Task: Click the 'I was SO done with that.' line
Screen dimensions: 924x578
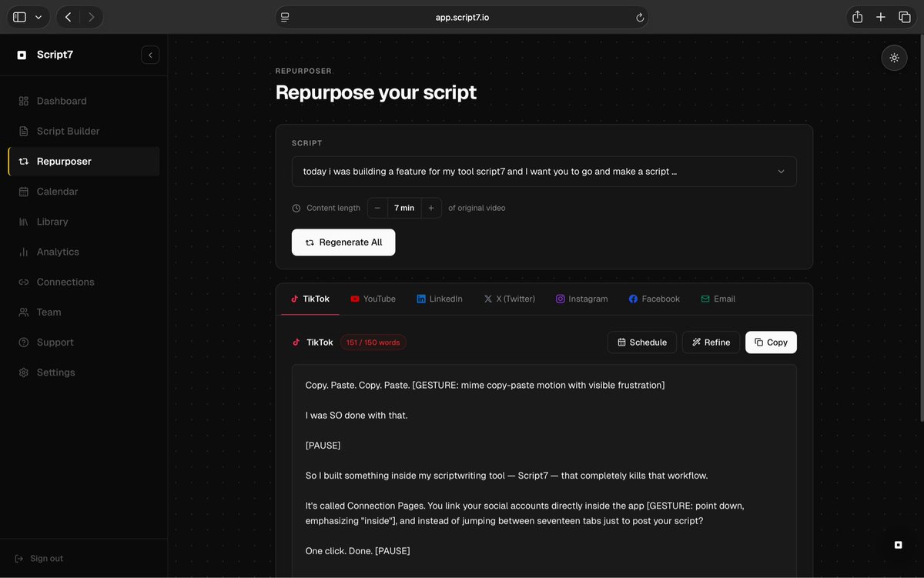Action: 357,415
